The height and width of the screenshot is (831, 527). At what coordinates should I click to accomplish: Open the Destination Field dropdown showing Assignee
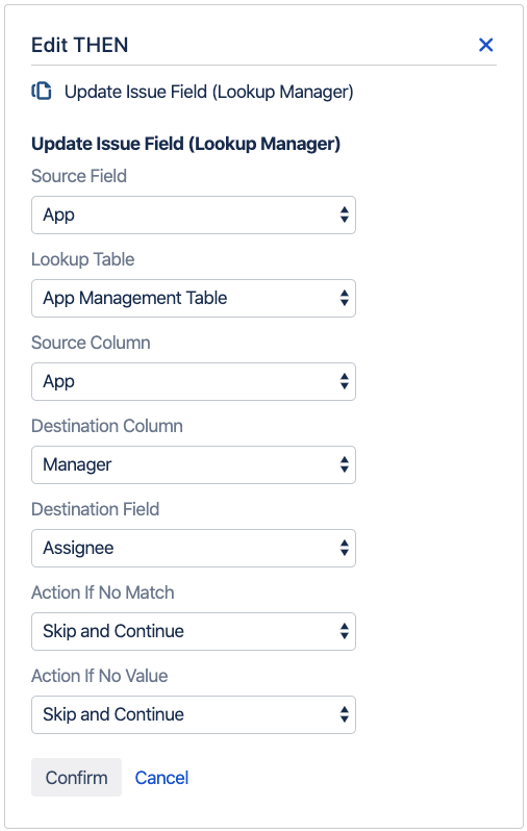tap(194, 548)
